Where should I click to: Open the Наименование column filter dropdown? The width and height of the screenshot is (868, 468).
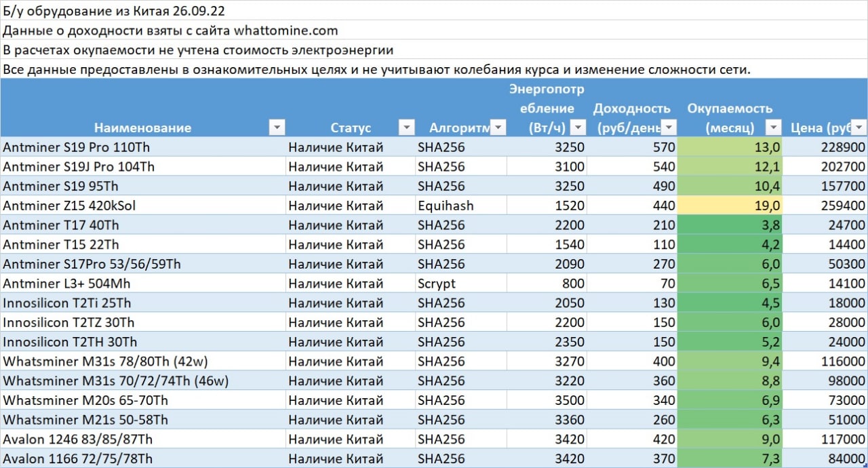click(x=277, y=128)
